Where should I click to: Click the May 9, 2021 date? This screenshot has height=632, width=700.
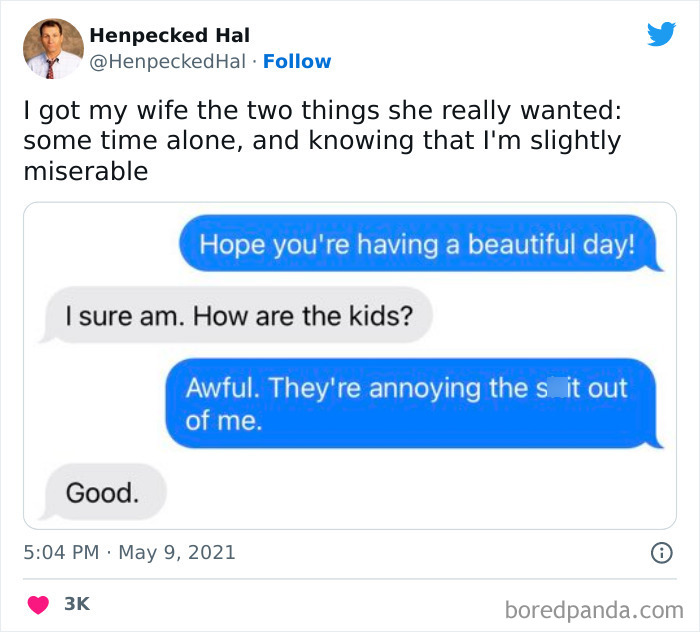click(x=177, y=552)
